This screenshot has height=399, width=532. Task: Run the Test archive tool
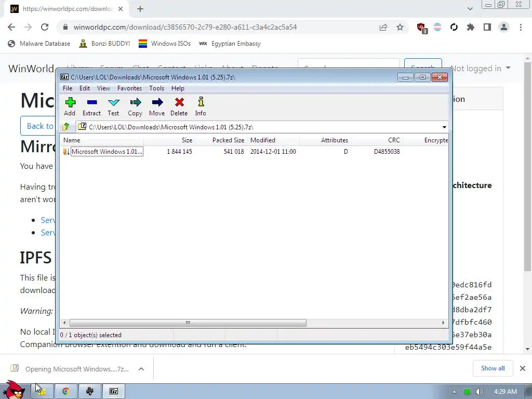[113, 107]
